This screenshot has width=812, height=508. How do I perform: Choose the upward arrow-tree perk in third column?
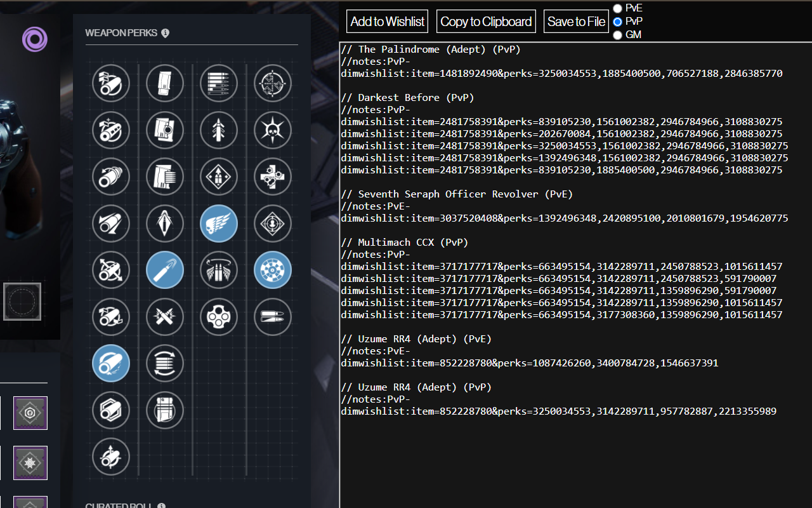[x=219, y=130]
